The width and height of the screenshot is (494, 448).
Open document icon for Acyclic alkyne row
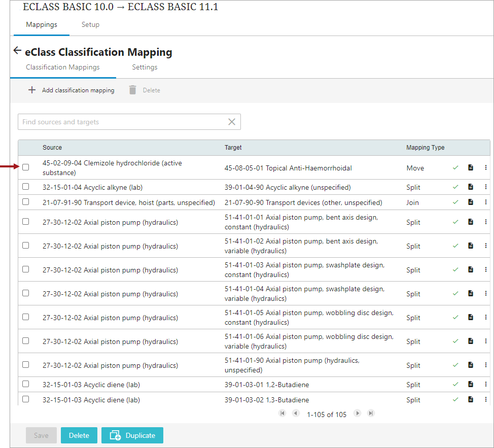[471, 187]
